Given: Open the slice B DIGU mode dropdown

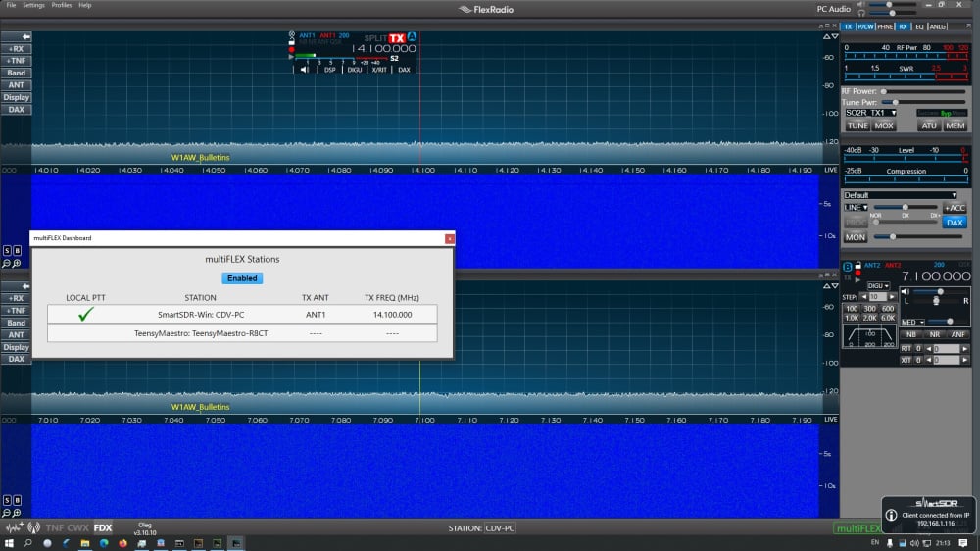Looking at the screenshot, I should coord(878,286).
